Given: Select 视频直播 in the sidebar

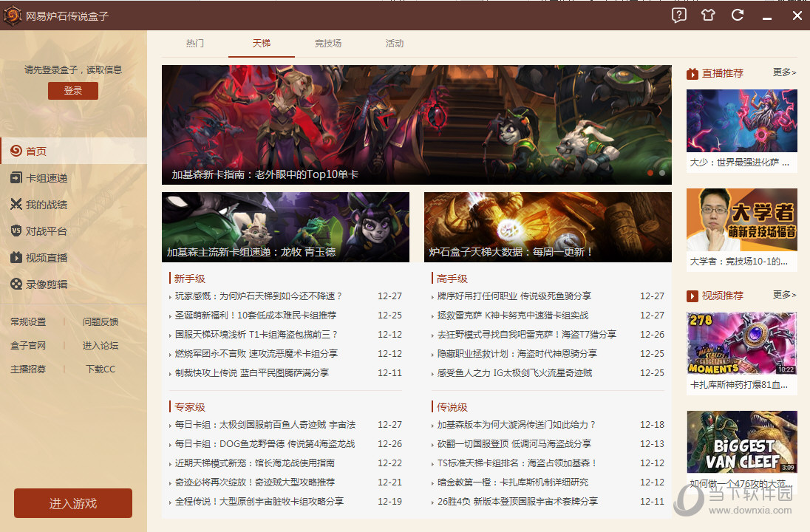Looking at the screenshot, I should [x=46, y=258].
